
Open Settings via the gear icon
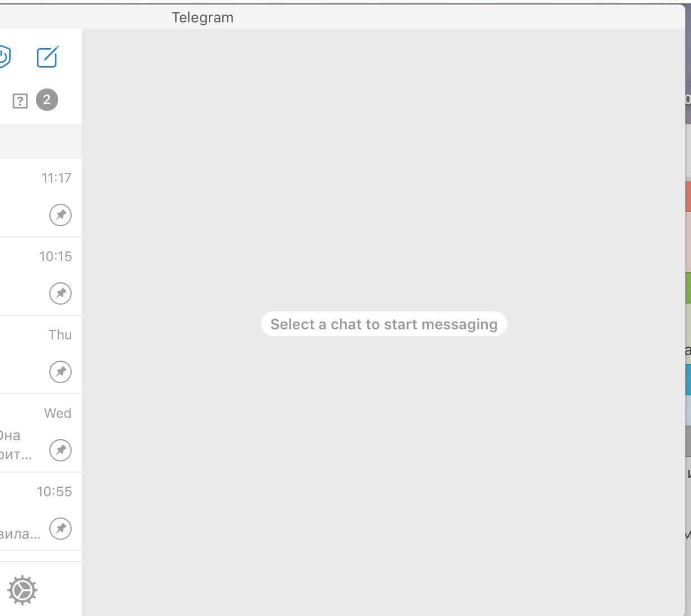point(22,590)
